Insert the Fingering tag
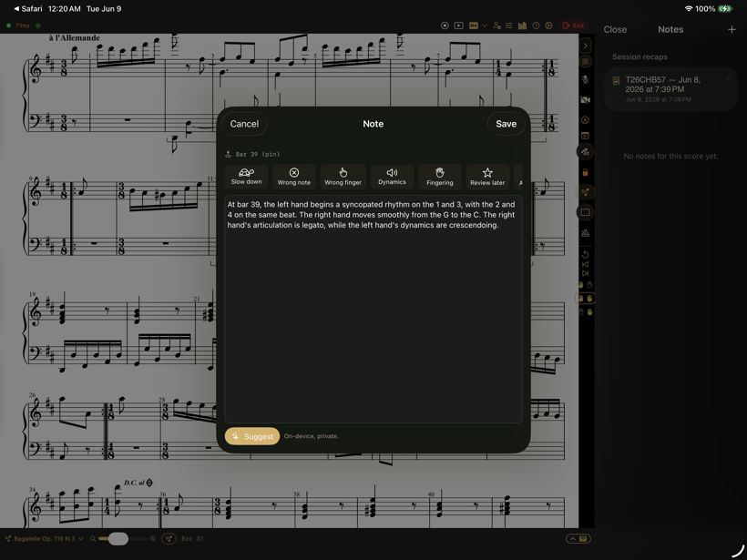 pyautogui.click(x=440, y=176)
